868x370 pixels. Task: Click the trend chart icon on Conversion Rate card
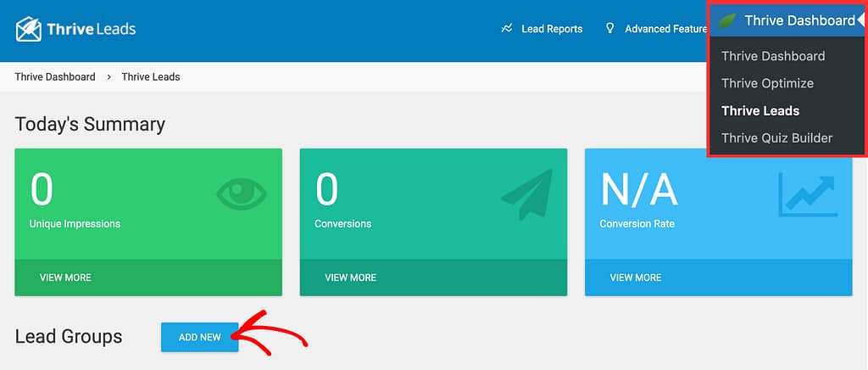808,194
